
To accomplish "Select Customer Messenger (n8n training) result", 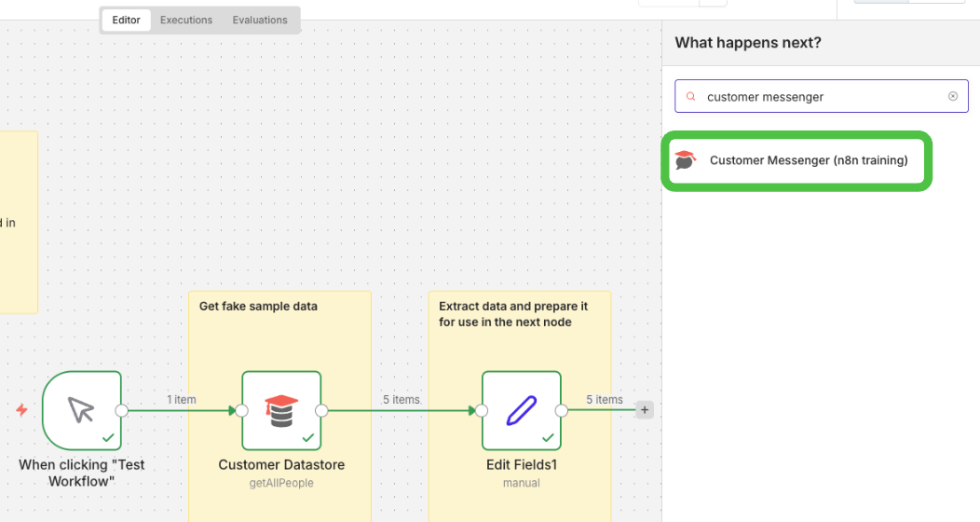I will coord(796,160).
